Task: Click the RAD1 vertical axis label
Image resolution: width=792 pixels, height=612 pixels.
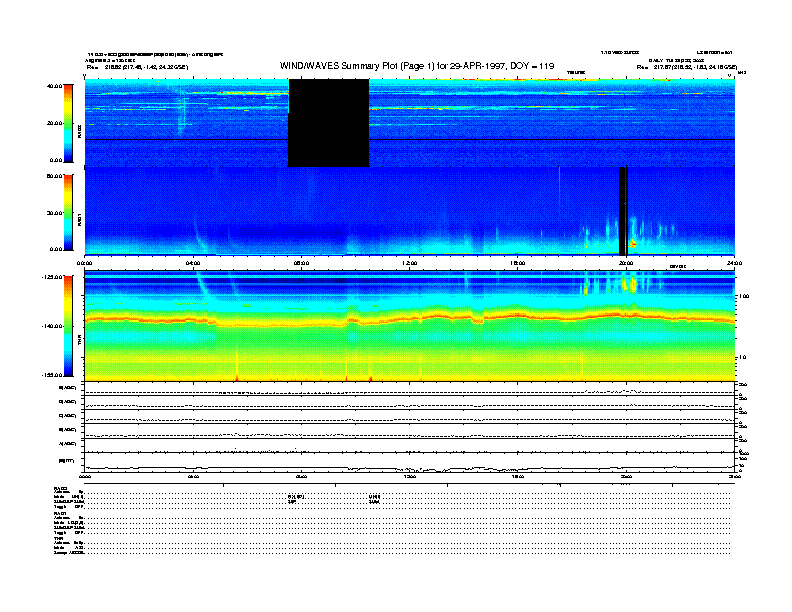Action: tap(79, 219)
